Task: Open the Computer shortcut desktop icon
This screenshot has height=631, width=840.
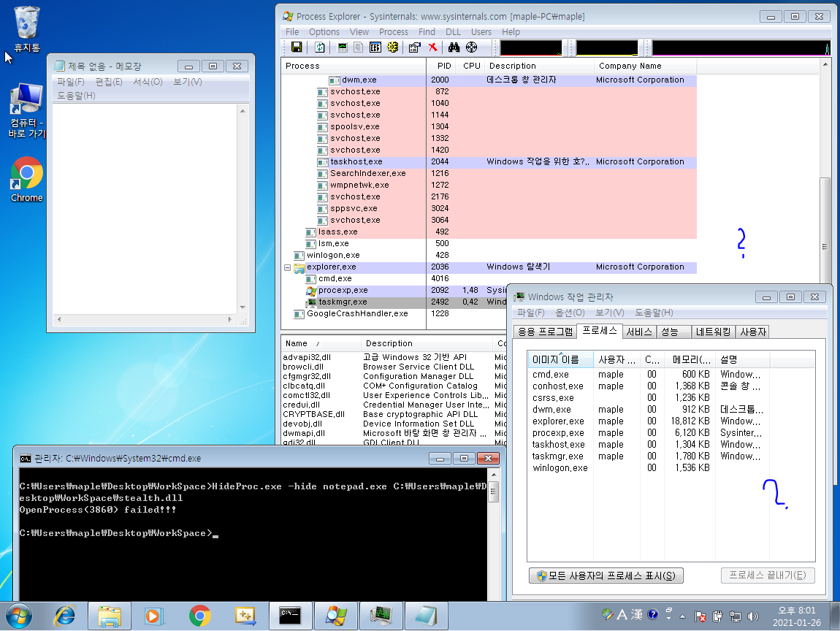Action: click(x=27, y=110)
